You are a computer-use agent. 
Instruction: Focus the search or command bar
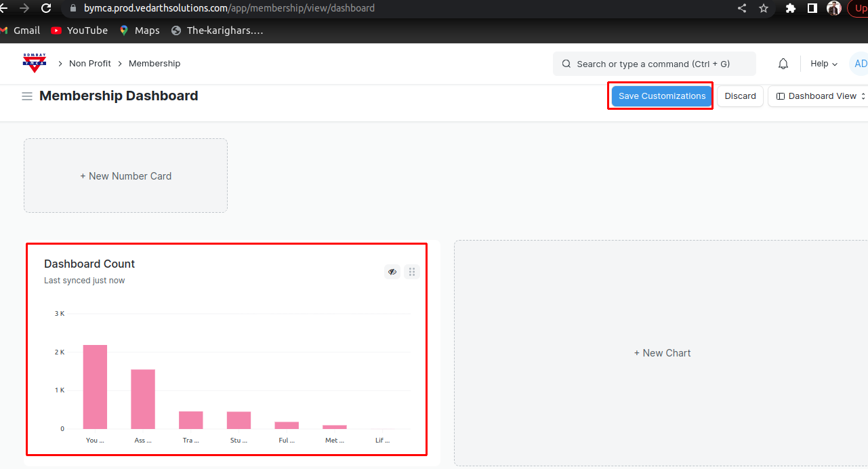coord(654,64)
